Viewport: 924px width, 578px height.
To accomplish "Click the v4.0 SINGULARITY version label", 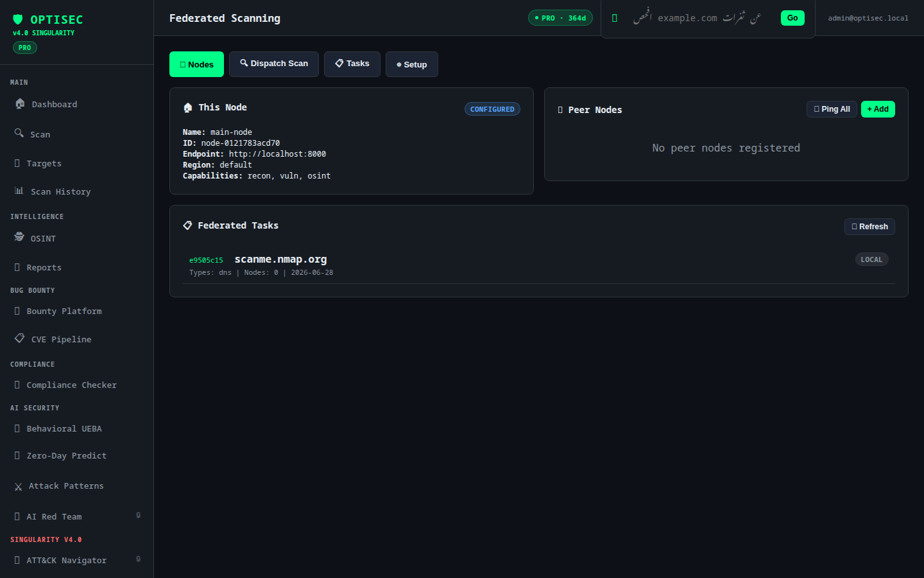I will click(x=44, y=33).
